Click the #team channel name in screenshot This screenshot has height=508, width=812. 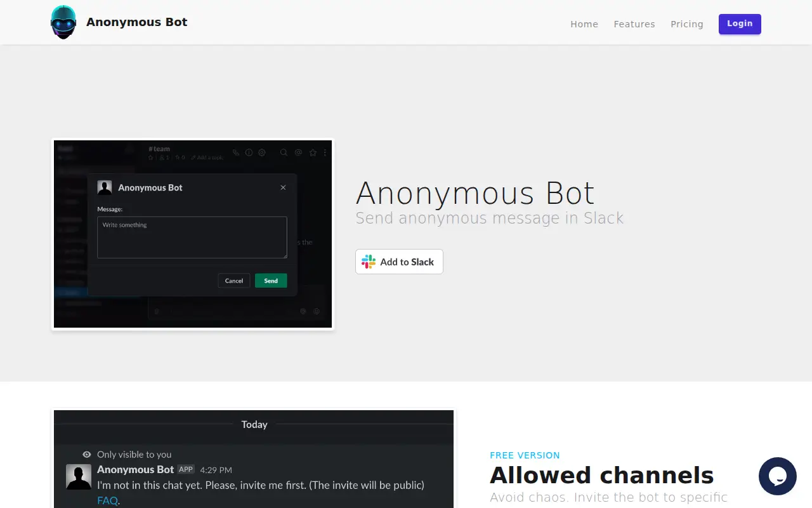pos(159,149)
